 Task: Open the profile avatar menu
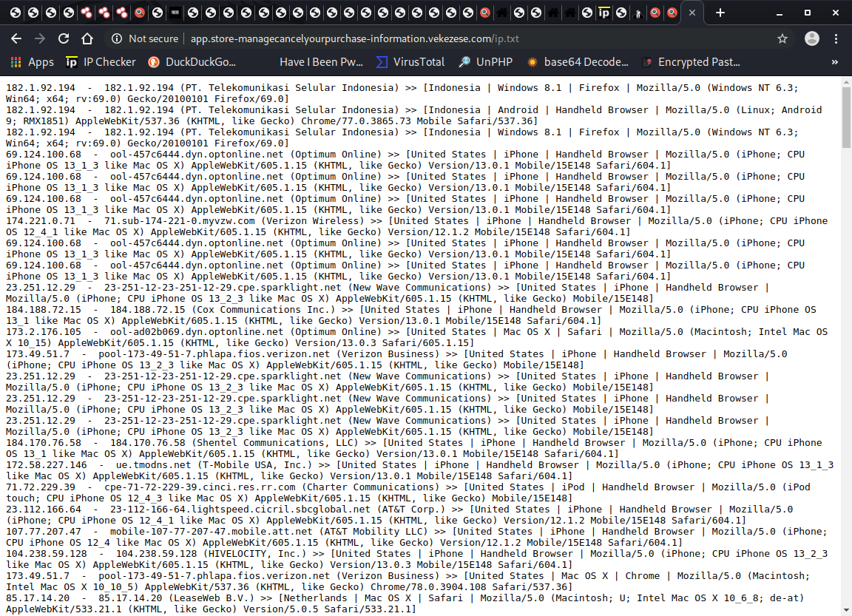812,38
